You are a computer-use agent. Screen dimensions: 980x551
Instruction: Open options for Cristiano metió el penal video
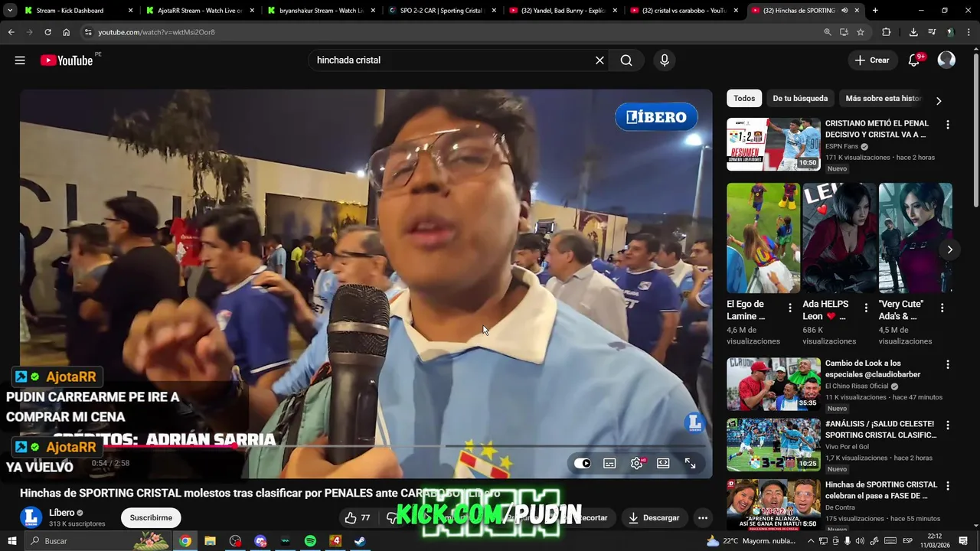click(948, 125)
